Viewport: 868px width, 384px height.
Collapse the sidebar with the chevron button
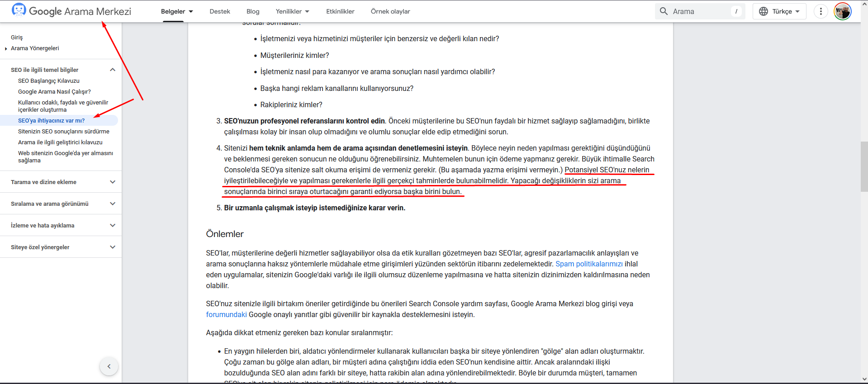coord(109,366)
